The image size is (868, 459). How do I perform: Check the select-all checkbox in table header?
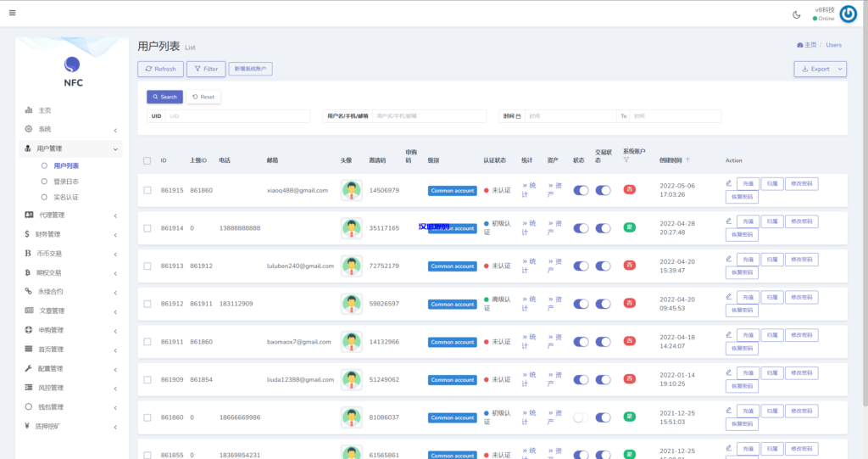tap(147, 160)
